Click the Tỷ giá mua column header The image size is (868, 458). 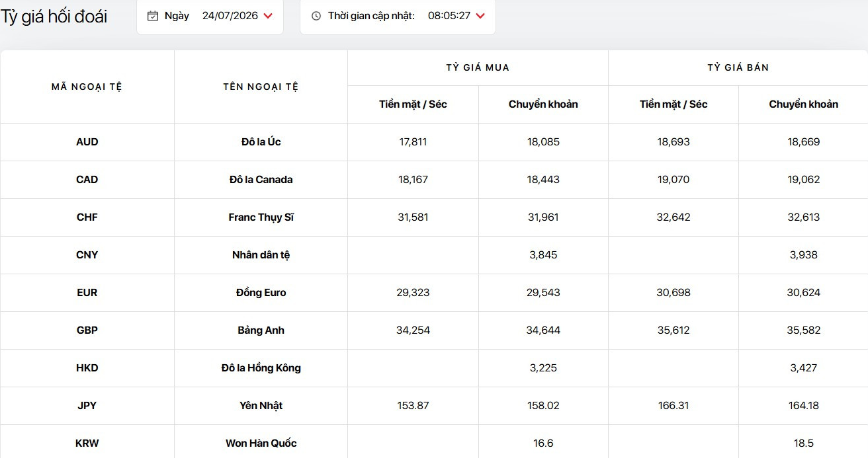pos(478,67)
